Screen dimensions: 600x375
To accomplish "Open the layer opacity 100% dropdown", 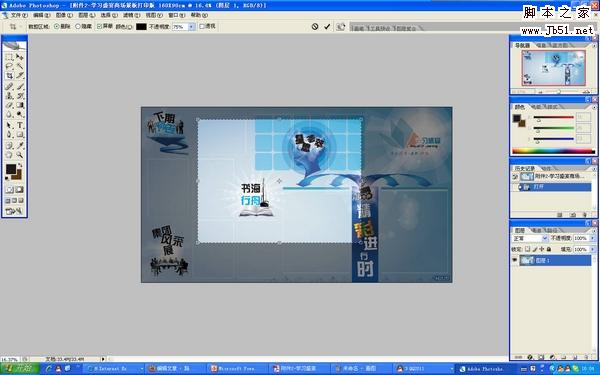I will point(593,238).
